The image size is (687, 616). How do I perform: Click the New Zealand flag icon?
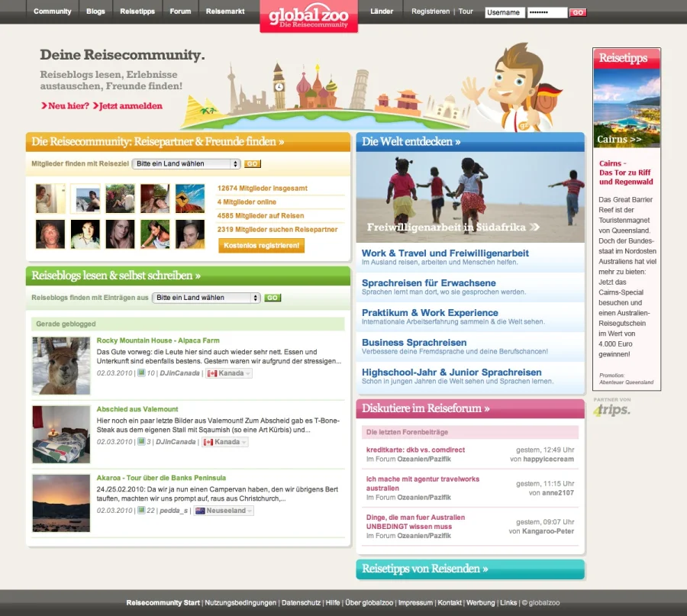[200, 511]
